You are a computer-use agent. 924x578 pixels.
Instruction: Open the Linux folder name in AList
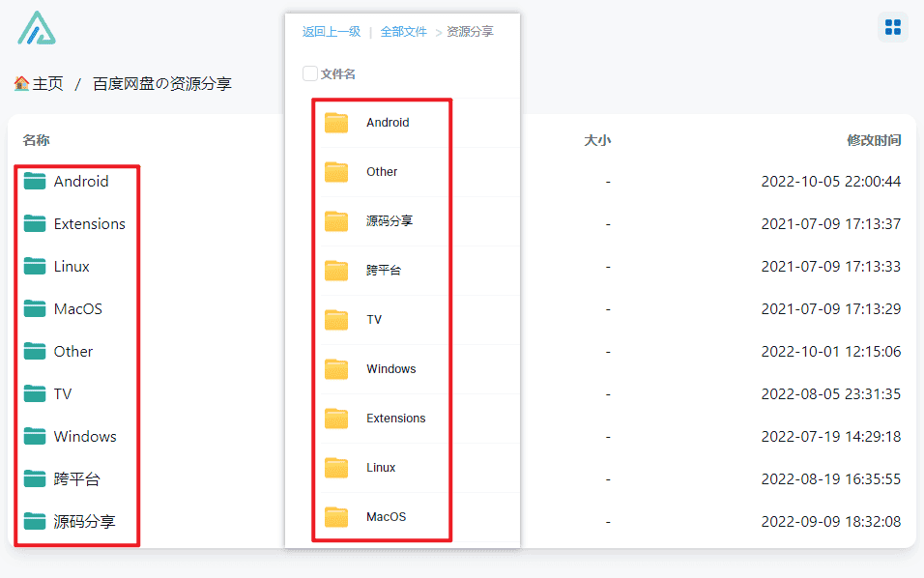tap(72, 267)
